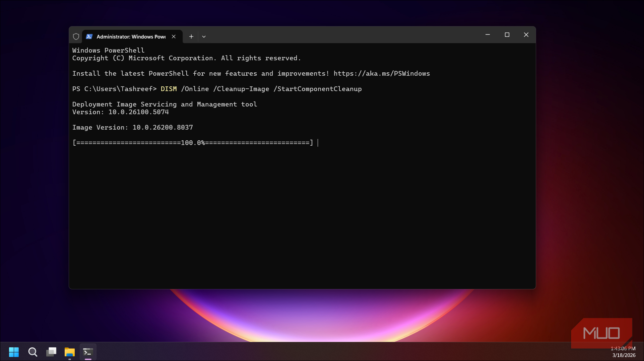Close the PowerShell tab
The width and height of the screenshot is (644, 361).
[x=174, y=37]
